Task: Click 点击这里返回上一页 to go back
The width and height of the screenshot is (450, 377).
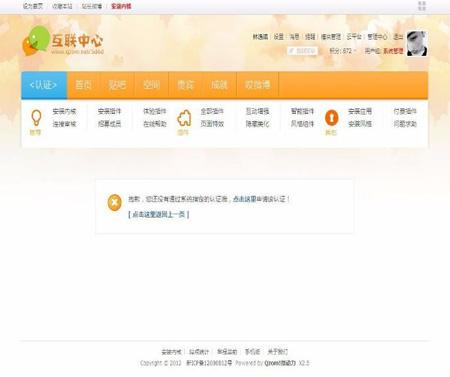Action: (159, 215)
